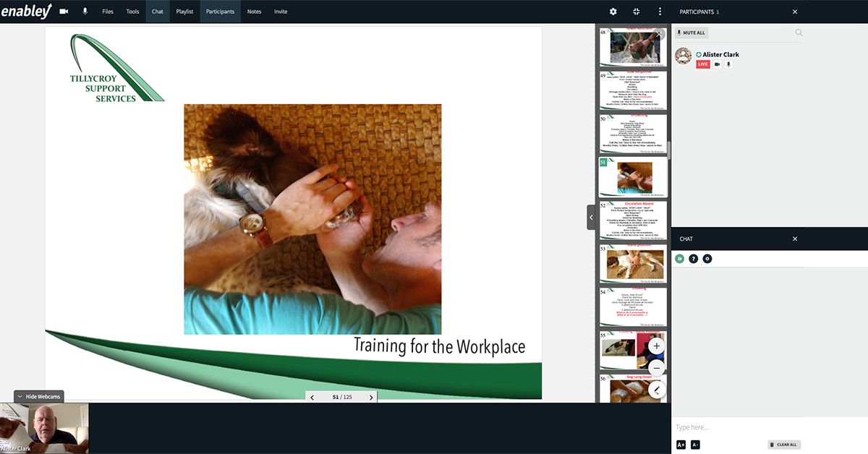
Task: Click the fullscreen collapse icon
Action: point(637,12)
